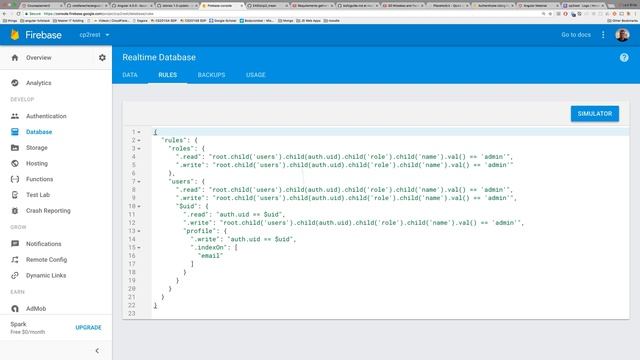Viewport: 640px width, 360px height.
Task: Go to Storage section
Action: tap(37, 147)
